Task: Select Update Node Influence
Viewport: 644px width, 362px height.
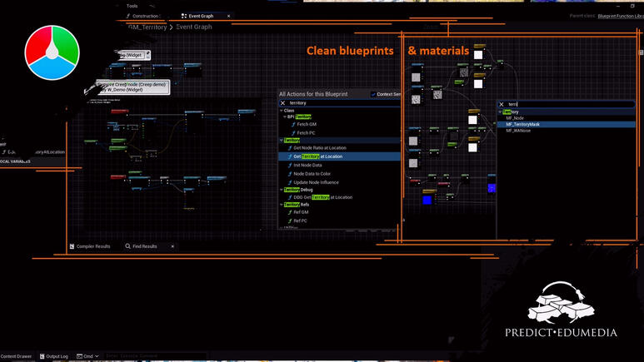Action: 316,182
